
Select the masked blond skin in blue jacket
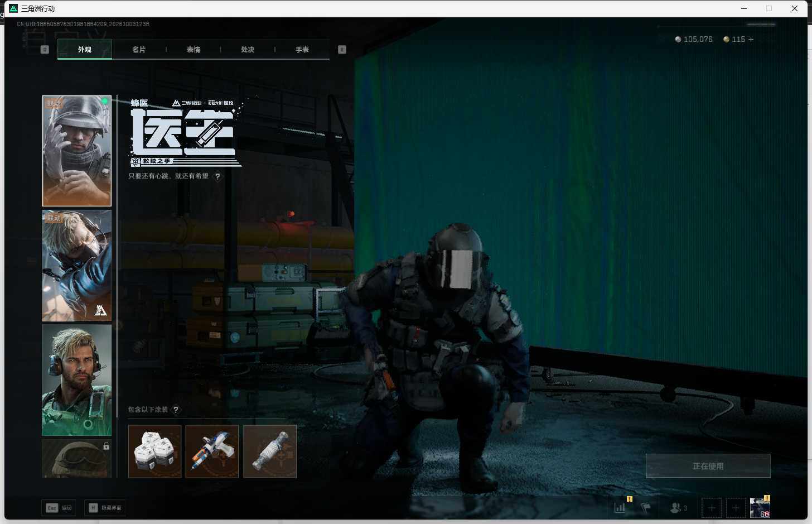[x=77, y=266]
